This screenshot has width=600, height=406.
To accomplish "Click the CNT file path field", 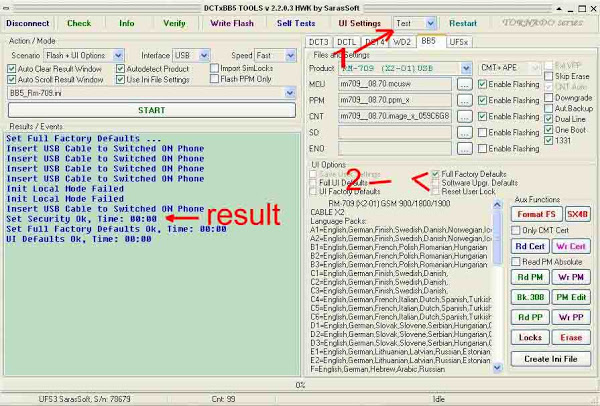I will point(395,116).
